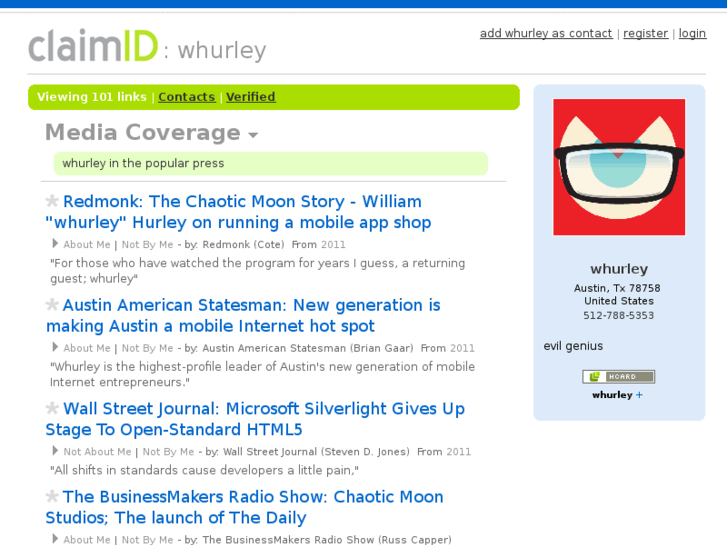Viewport: 727px width, 545px height.
Task: Open the Contacts tab
Action: (x=187, y=97)
